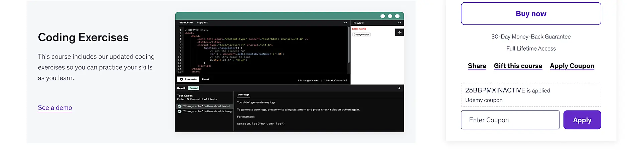Click the "Coding Exercises" heading
Screen dimensions: 644x151
click(83, 37)
